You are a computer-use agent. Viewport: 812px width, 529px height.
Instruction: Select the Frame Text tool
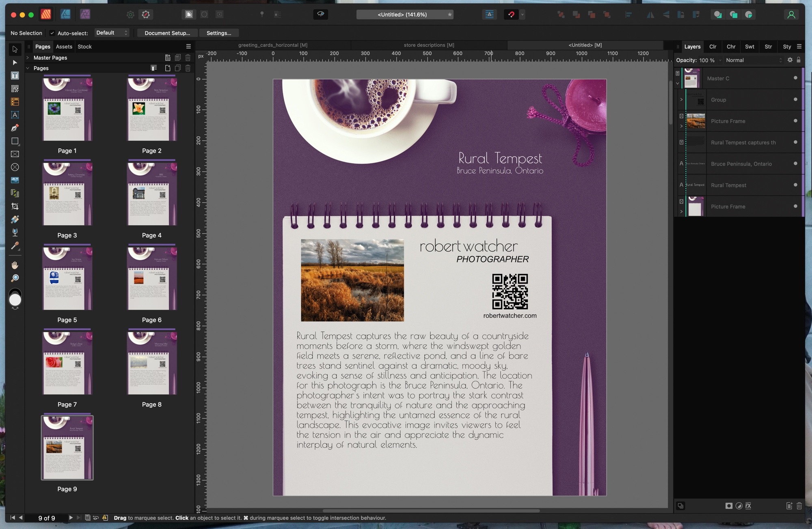pos(15,75)
